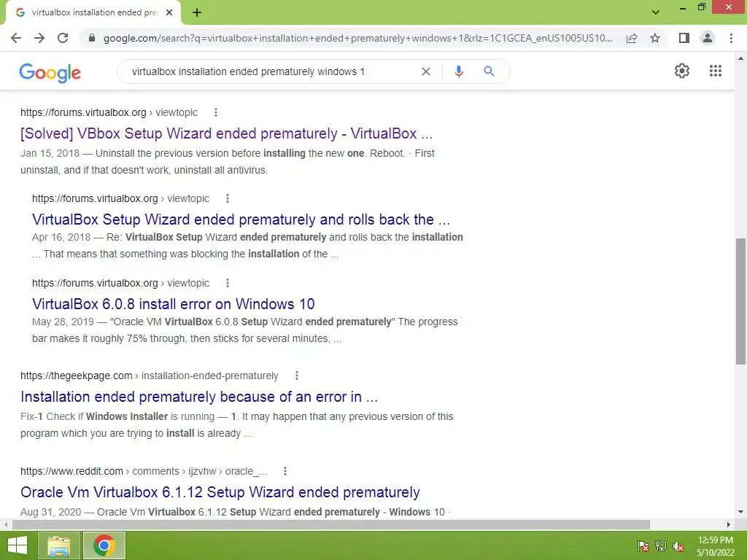Click the browser forward arrow
This screenshot has height=560, width=747.
tap(39, 38)
